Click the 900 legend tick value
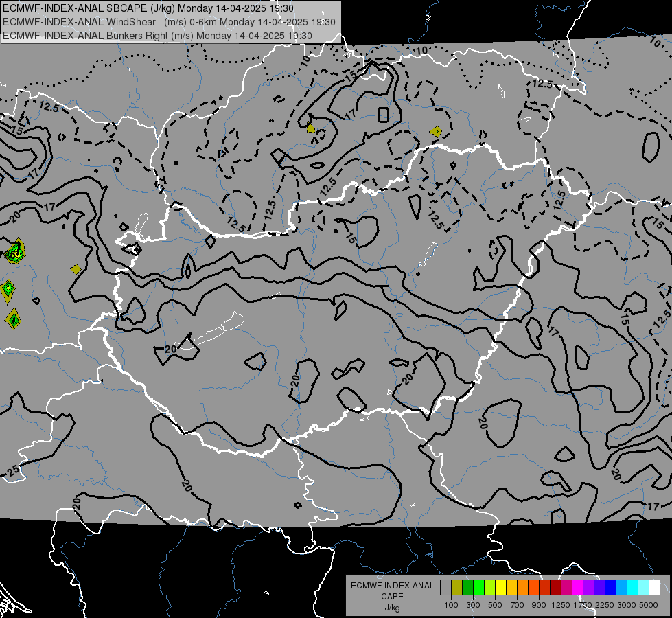 539,605
